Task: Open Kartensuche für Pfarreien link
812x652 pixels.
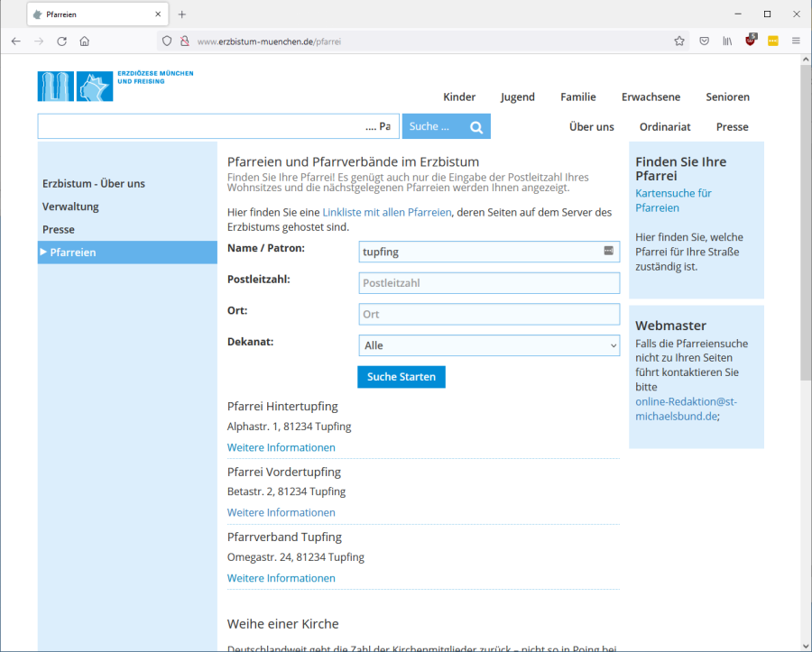Action: pyautogui.click(x=673, y=200)
